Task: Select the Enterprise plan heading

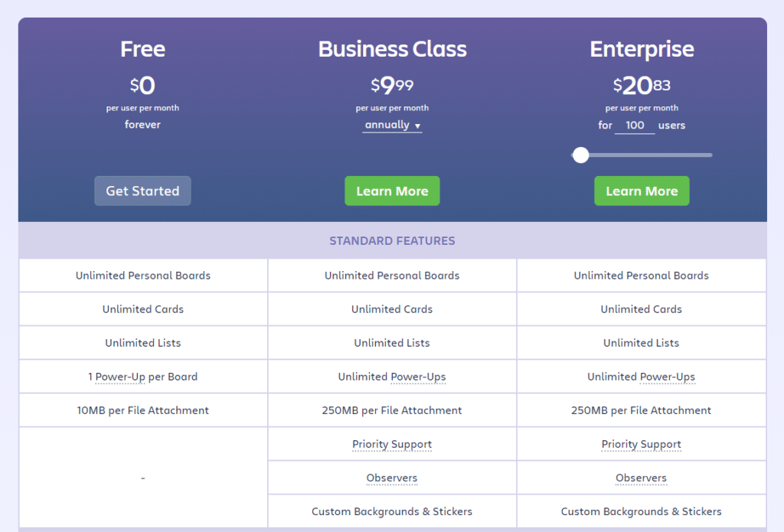Action: tap(642, 50)
